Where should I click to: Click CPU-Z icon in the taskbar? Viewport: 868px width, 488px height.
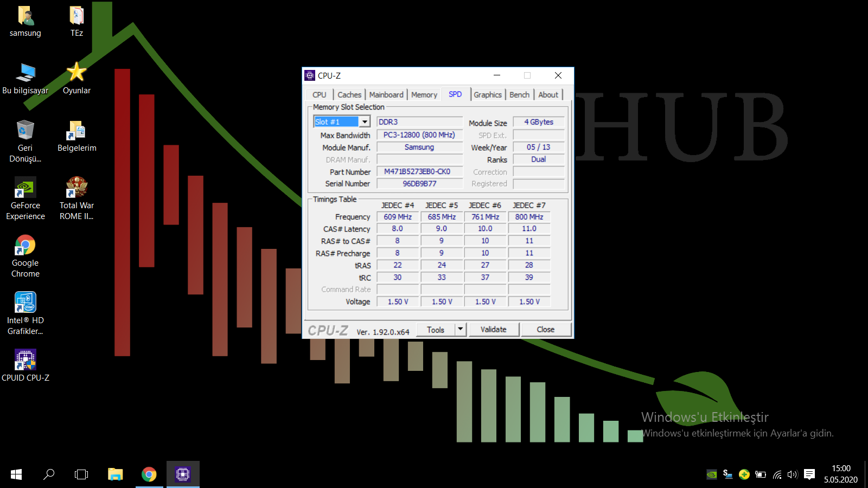(x=183, y=474)
